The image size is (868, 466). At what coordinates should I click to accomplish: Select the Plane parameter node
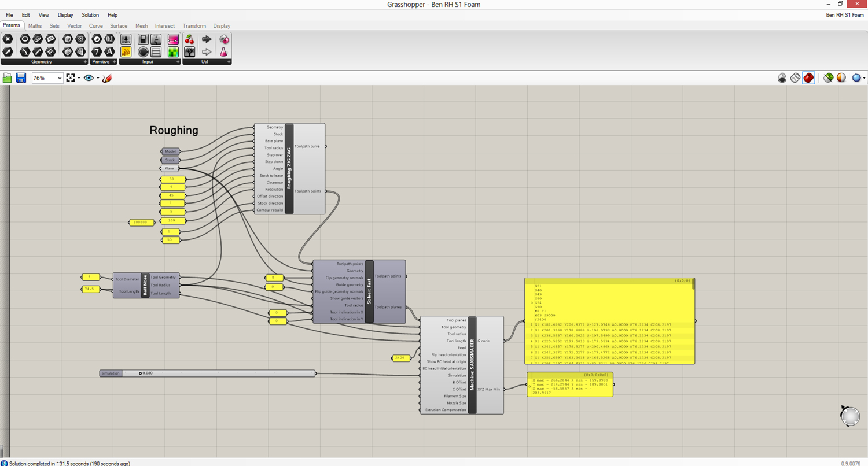point(170,169)
